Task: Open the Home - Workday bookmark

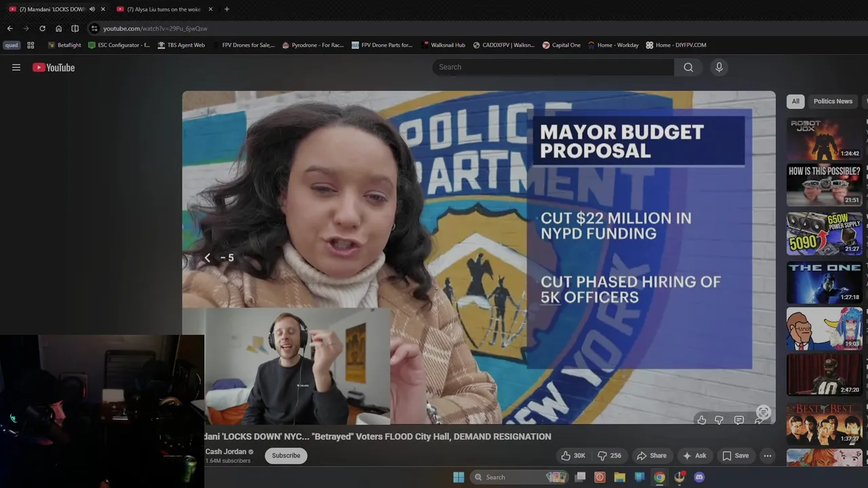Action: pyautogui.click(x=613, y=45)
